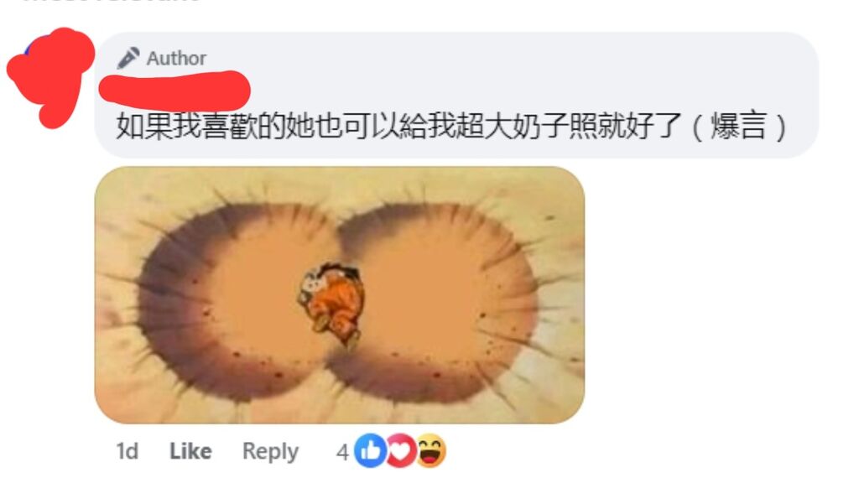Select the （爆言） text in comment

[x=739, y=126]
